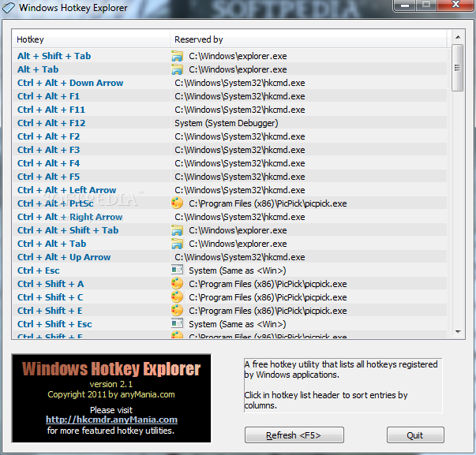Select the Alt + Shift + Tab hotkey
The width and height of the screenshot is (476, 455).
point(54,56)
